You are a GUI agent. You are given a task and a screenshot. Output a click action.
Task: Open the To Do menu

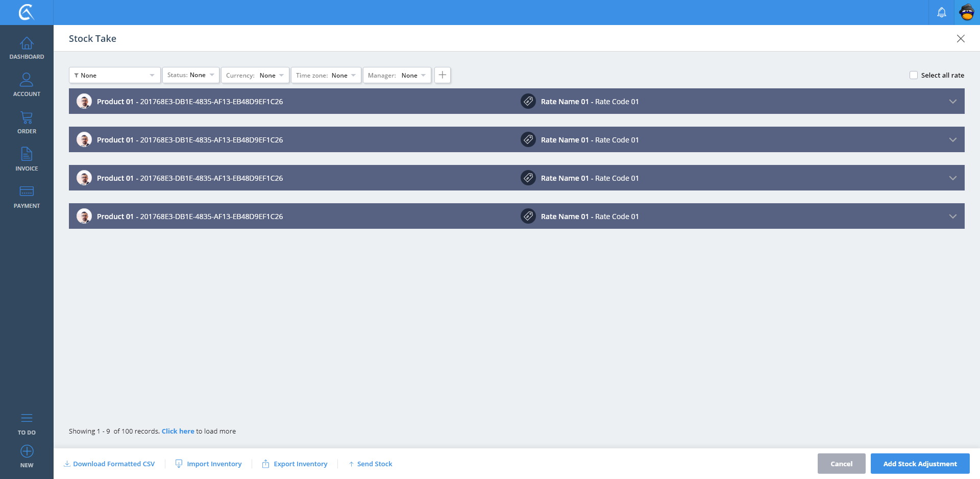27,424
